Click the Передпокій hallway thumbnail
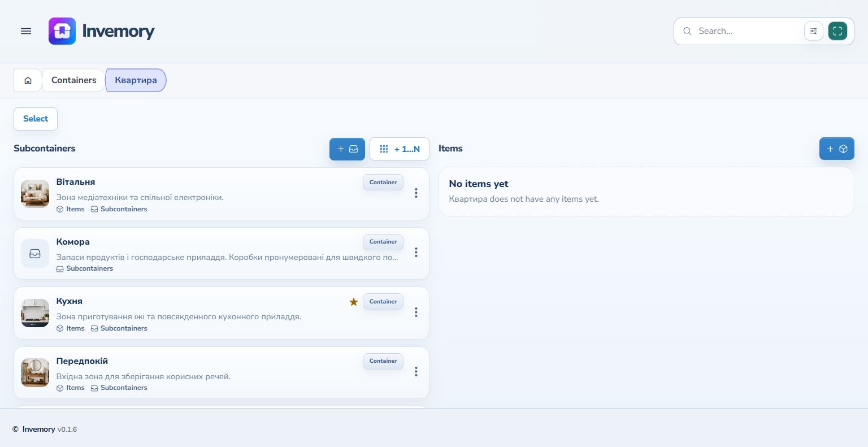This screenshot has width=868, height=447. coord(35,373)
